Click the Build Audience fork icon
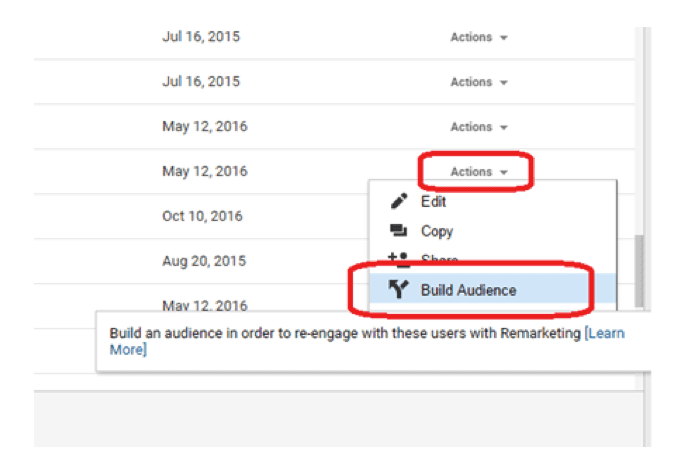 pyautogui.click(x=396, y=290)
